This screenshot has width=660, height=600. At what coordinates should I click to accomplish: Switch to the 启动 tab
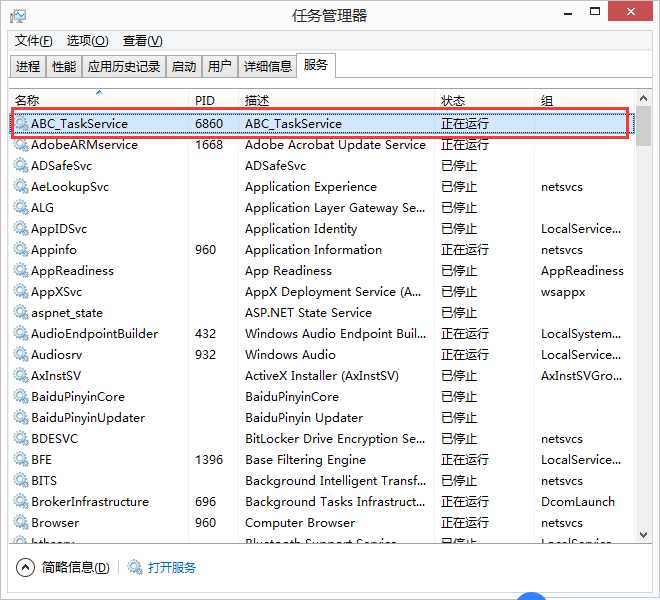(184, 67)
